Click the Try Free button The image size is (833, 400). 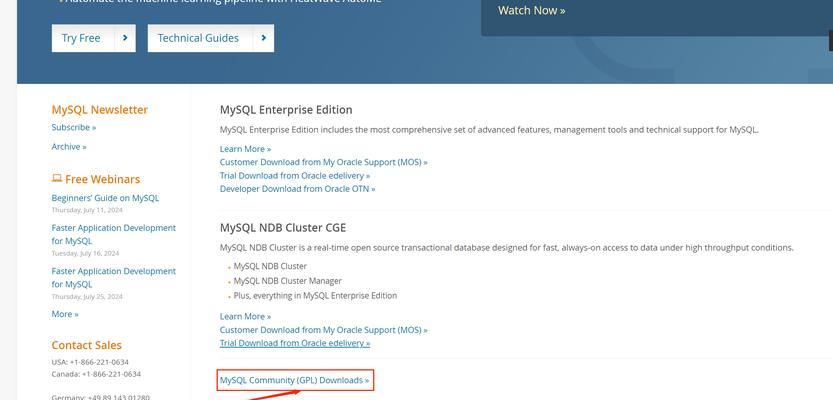pyautogui.click(x=94, y=38)
